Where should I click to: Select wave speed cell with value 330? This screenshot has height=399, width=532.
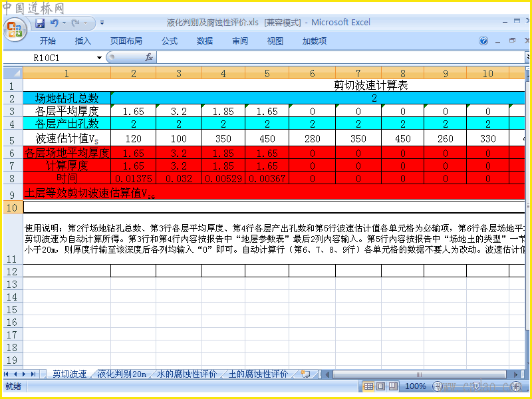488,138
